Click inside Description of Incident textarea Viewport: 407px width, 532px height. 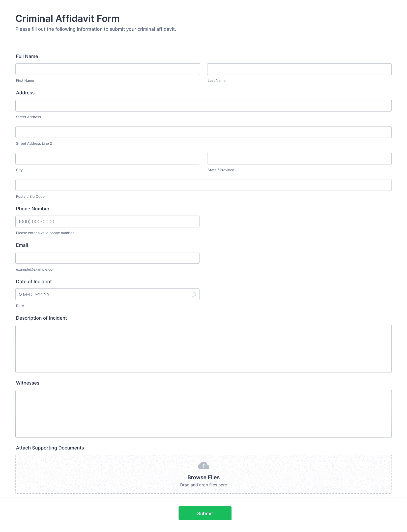203,349
